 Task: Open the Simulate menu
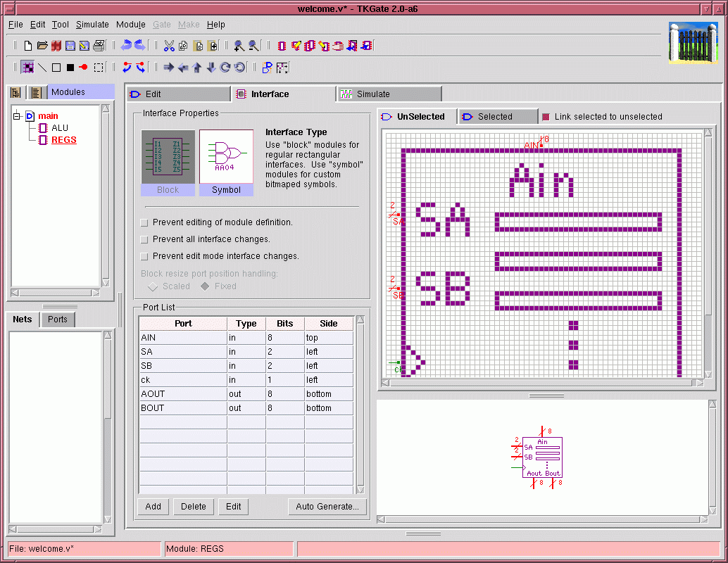tap(92, 25)
